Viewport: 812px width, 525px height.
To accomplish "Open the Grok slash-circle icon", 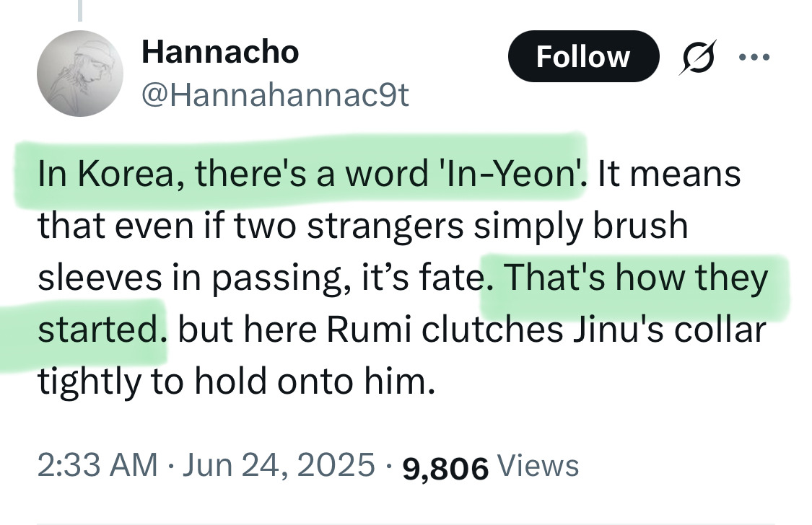I will pos(697,57).
